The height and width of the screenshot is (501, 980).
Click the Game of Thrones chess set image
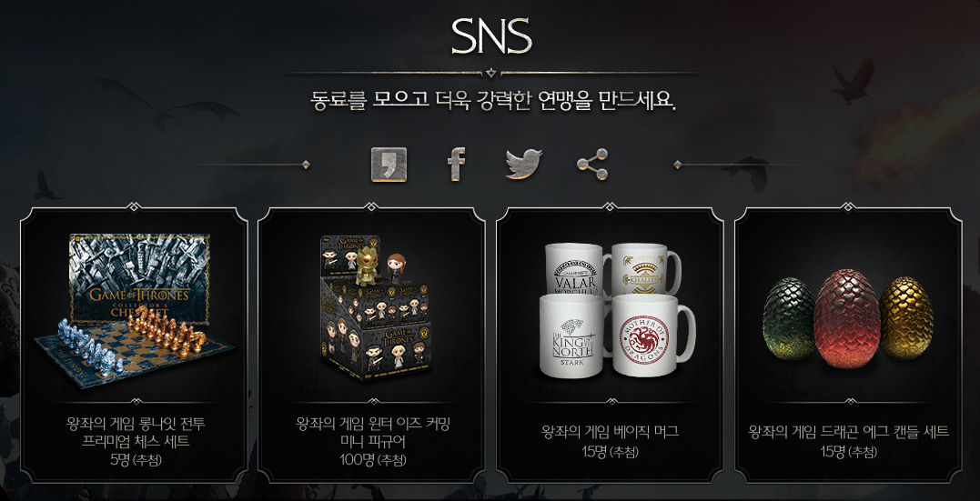[x=136, y=310]
